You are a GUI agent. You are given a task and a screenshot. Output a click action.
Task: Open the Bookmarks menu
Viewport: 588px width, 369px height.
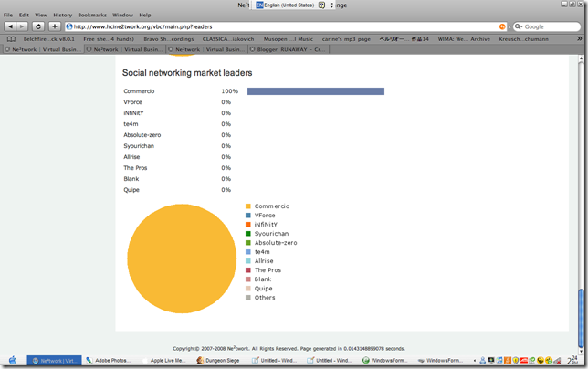tap(92, 15)
